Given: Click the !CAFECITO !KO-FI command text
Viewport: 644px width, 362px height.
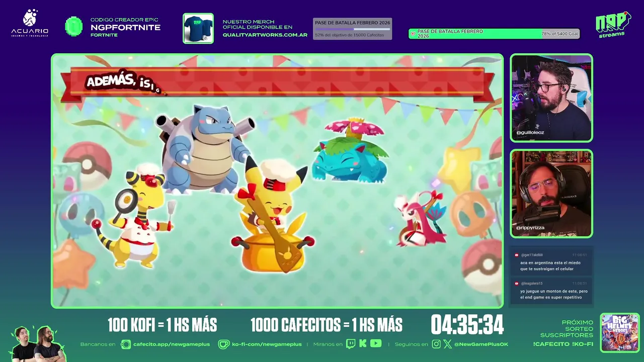Looking at the screenshot, I should [x=563, y=344].
